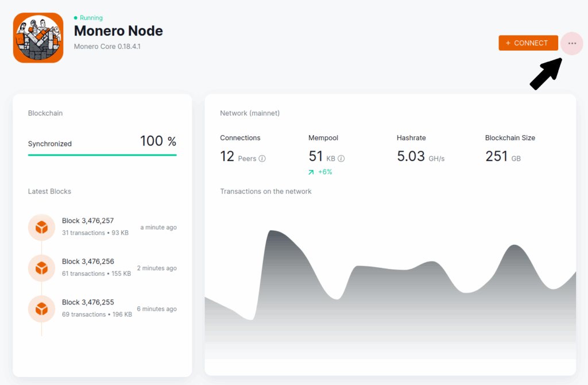Select the Block 3,476,255 title
Screen dimensions: 588x385
tap(88, 302)
